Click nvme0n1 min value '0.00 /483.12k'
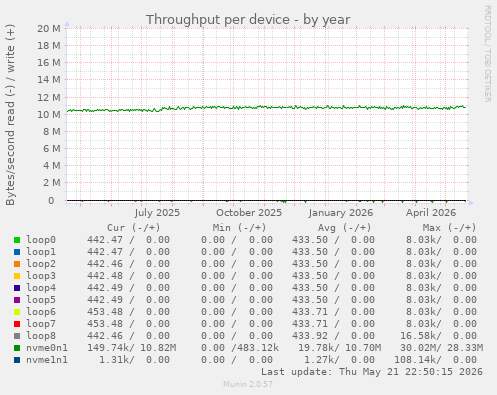Viewport: 497px width, 395px height. tap(240, 348)
